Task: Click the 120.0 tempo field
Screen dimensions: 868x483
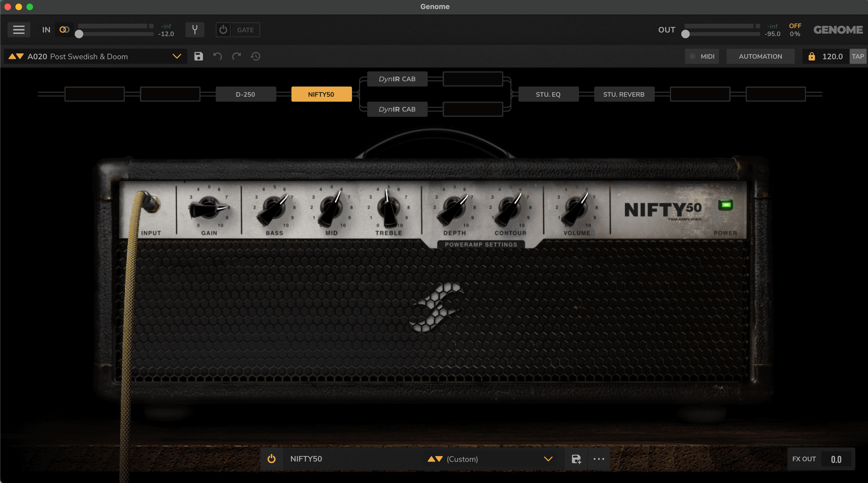Action: 832,56
